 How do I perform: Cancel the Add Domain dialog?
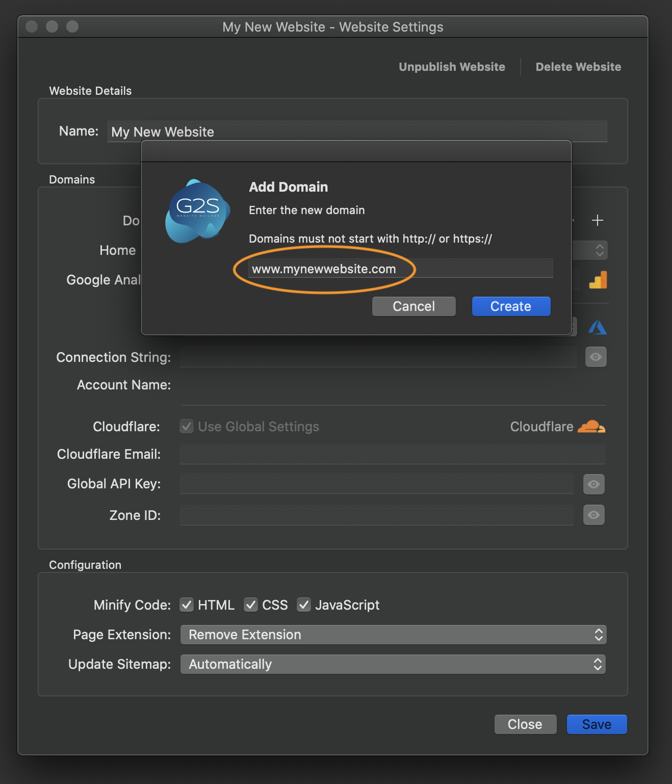click(413, 306)
